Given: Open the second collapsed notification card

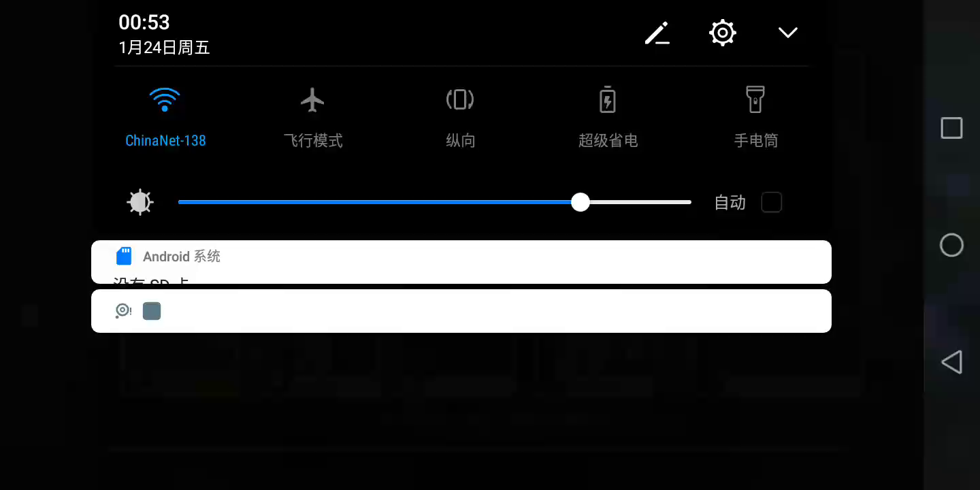Looking at the screenshot, I should [461, 311].
